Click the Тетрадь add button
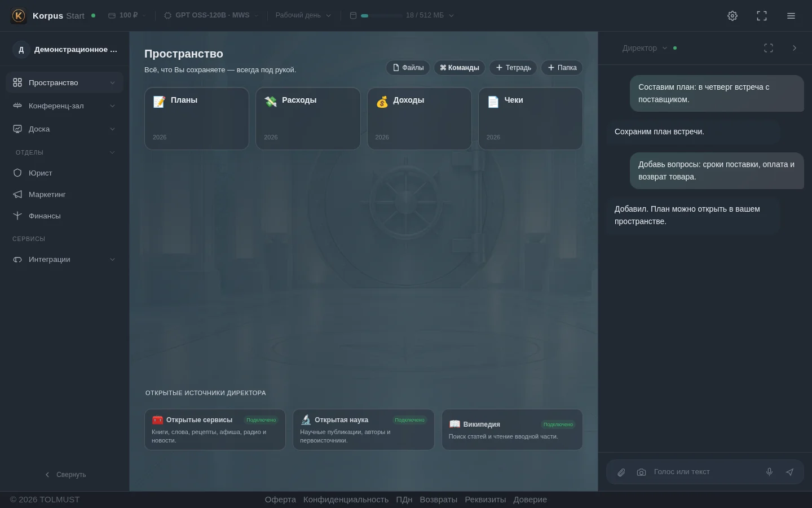812x508 pixels. [x=513, y=68]
